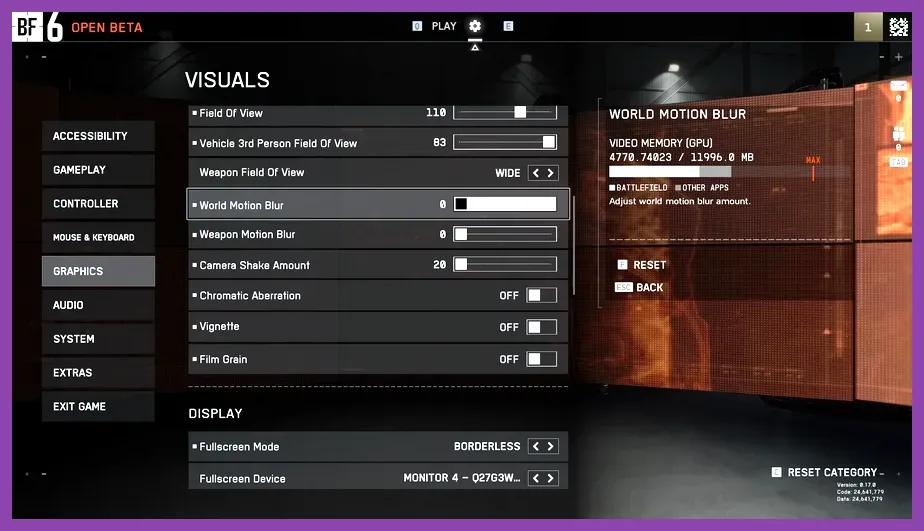Viewport: 924px width, 531px height.
Task: Click Exit Game
Action: pos(98,407)
